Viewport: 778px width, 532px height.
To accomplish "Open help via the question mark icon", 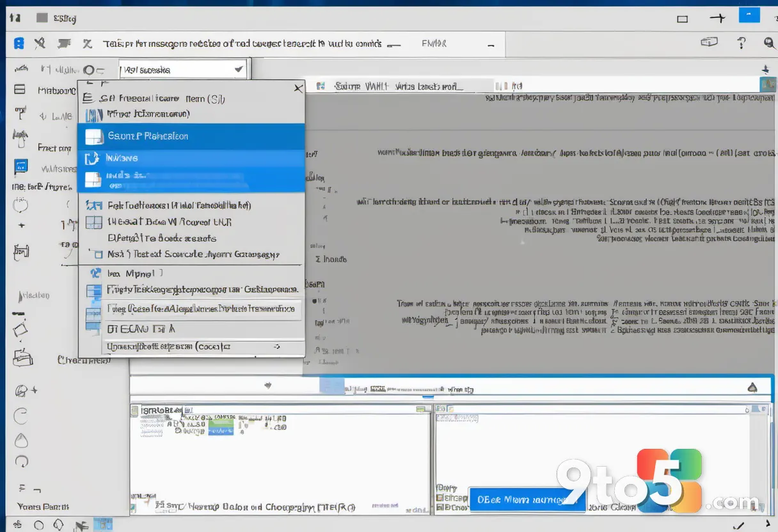I will tap(742, 43).
